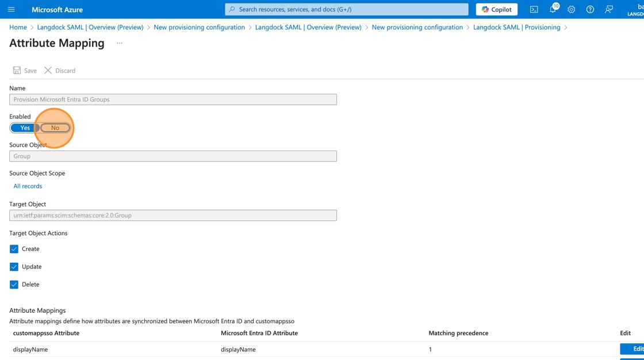Uncheck the Create target action checkbox
Viewport: 644px width, 360px height.
point(14,249)
